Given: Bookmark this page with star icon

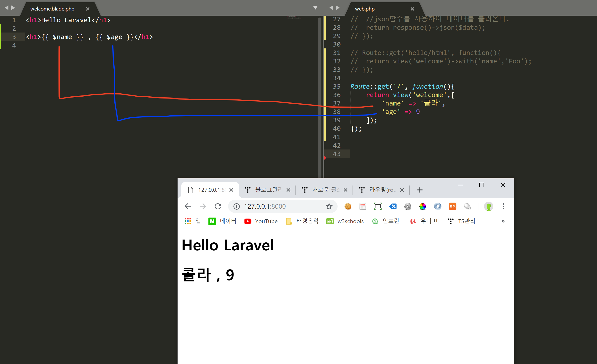Looking at the screenshot, I should (x=329, y=206).
